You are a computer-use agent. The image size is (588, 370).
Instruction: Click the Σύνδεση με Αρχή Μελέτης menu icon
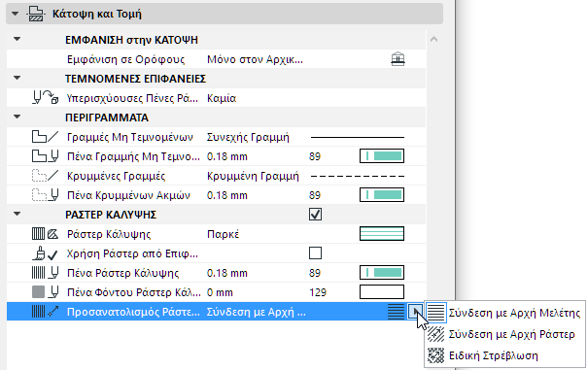[435, 313]
